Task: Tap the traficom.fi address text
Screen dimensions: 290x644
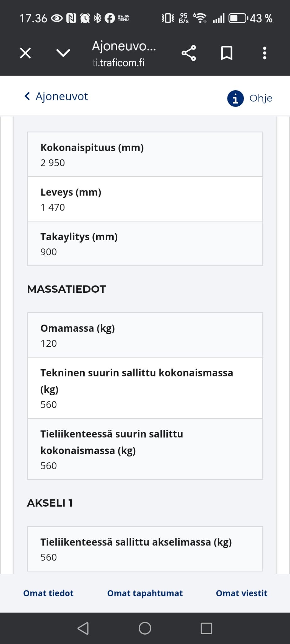Action: click(119, 63)
